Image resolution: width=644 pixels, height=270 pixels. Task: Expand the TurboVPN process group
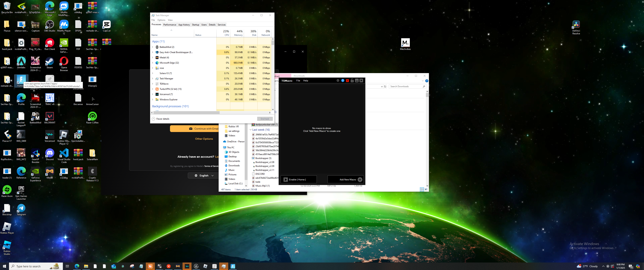tap(153, 89)
